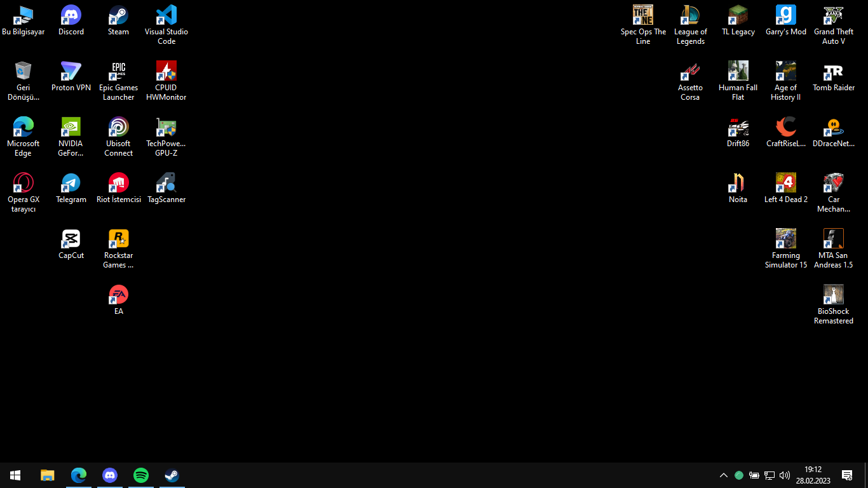
Task: Select the Left 4 Dead 2 shortcut
Action: 786,189
